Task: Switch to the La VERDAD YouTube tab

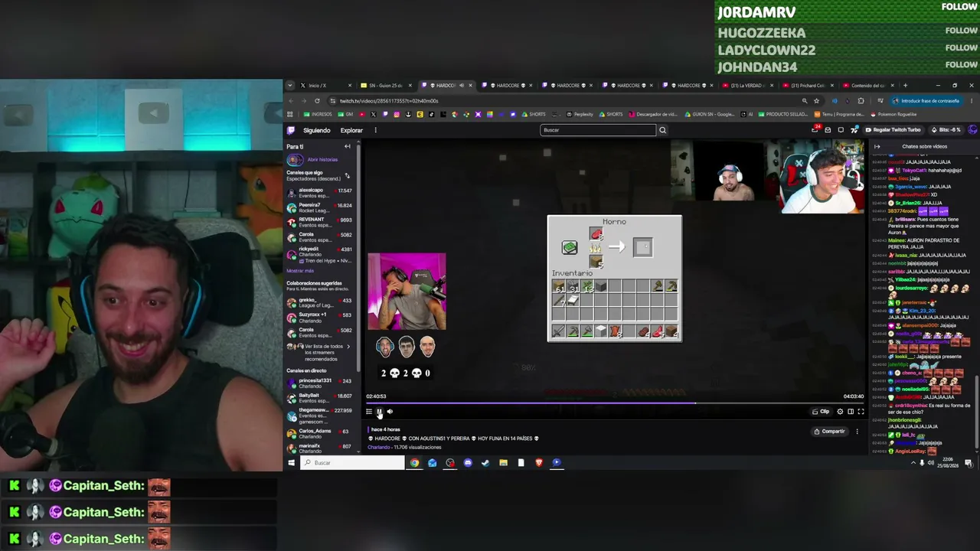Action: click(746, 86)
